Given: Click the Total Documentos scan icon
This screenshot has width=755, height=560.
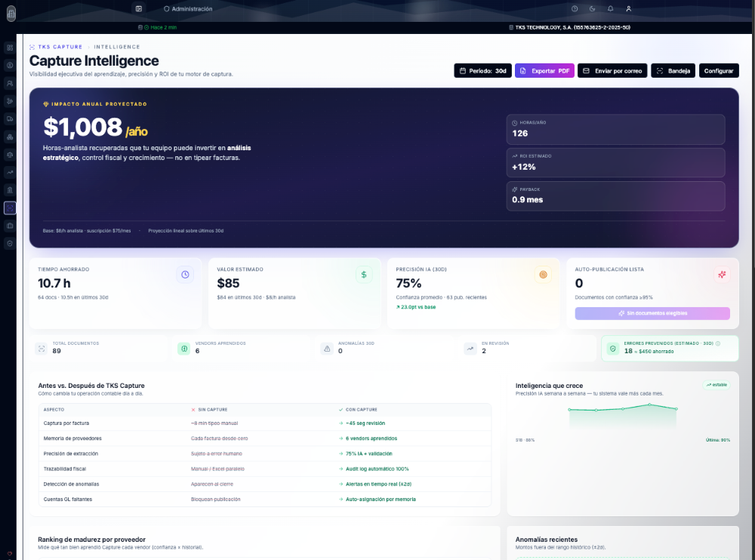Looking at the screenshot, I should 42,348.
